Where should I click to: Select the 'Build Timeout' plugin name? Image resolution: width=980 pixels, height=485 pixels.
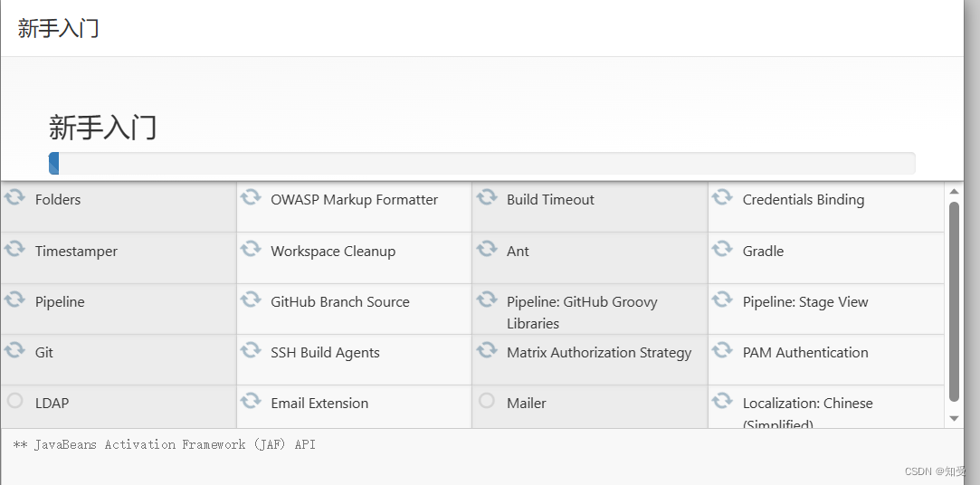550,200
